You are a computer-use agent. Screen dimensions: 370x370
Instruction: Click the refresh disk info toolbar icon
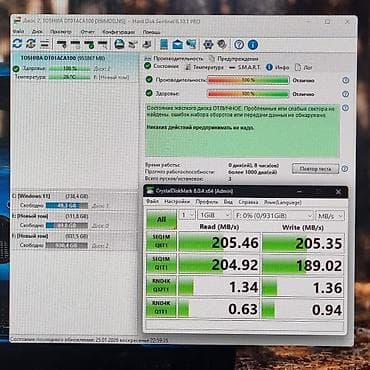click(x=17, y=44)
